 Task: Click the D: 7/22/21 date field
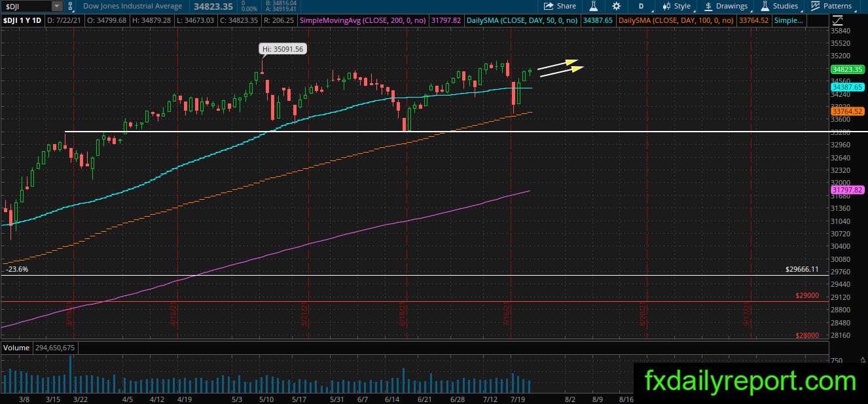pyautogui.click(x=64, y=20)
